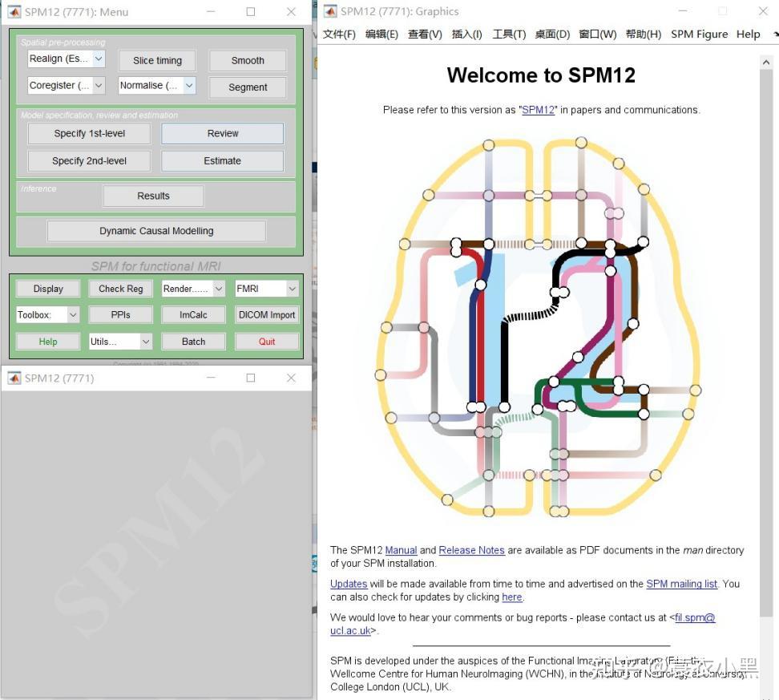
Task: Open the PPIs tool
Action: [120, 314]
